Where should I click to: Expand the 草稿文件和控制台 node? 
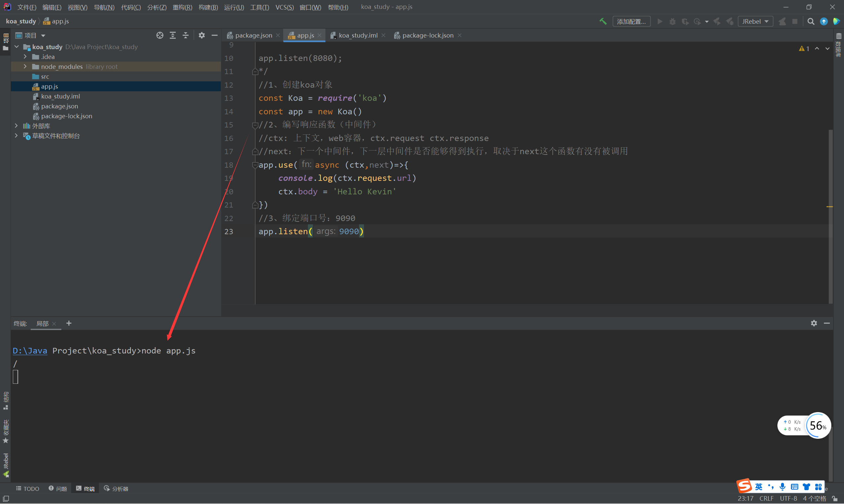[x=16, y=135]
